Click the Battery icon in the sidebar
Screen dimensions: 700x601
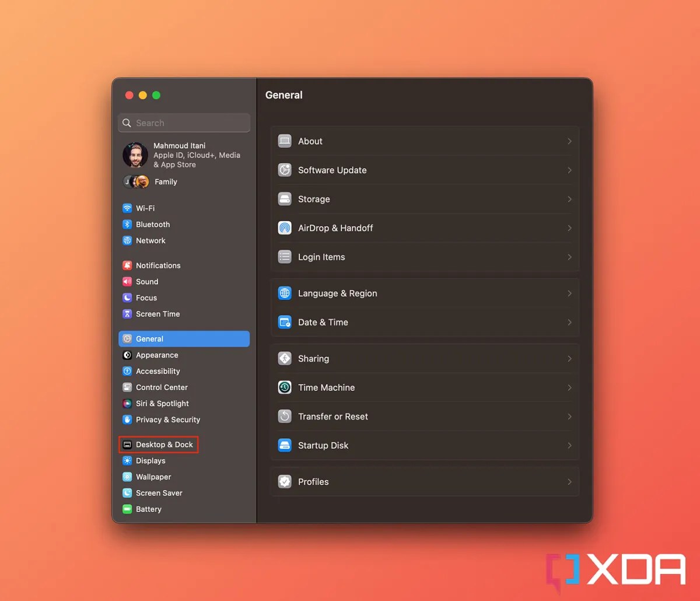point(127,509)
